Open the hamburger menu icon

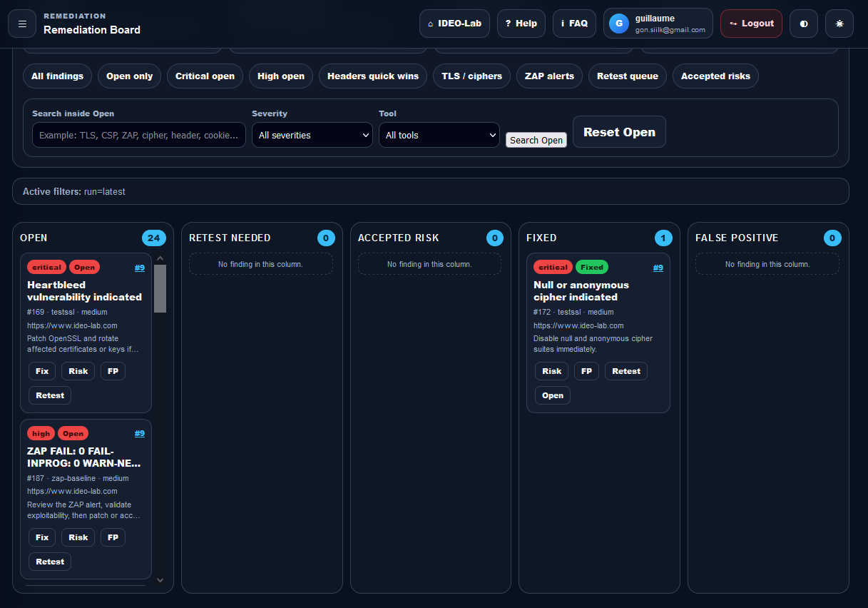pyautogui.click(x=22, y=24)
